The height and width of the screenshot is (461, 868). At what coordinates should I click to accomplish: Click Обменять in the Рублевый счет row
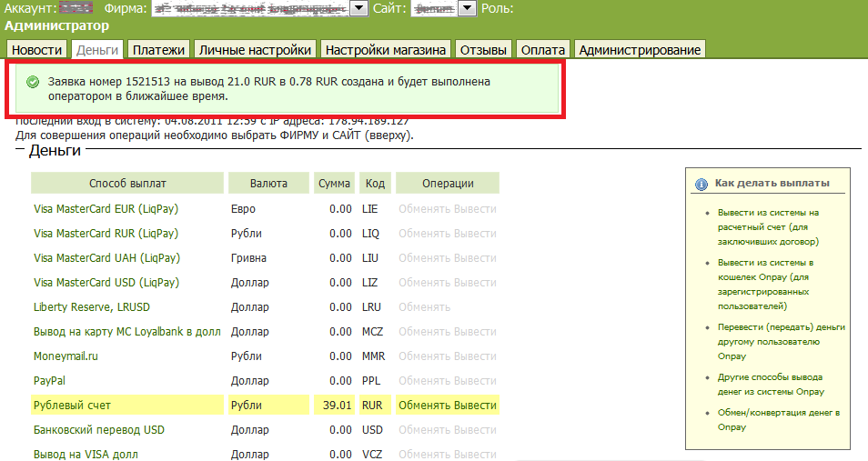tap(425, 405)
